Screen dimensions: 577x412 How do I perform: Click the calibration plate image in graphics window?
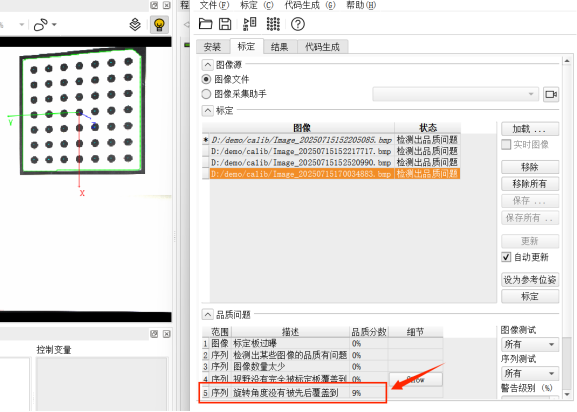[x=82, y=111]
